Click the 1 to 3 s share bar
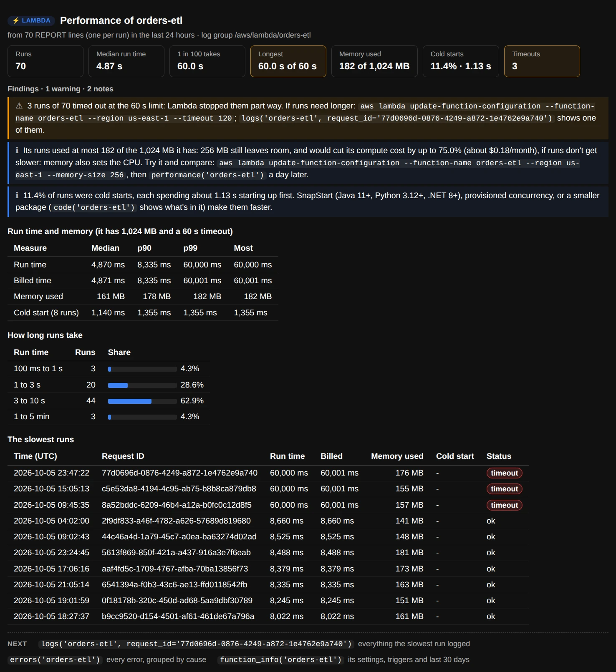616x672 pixels. click(x=142, y=385)
